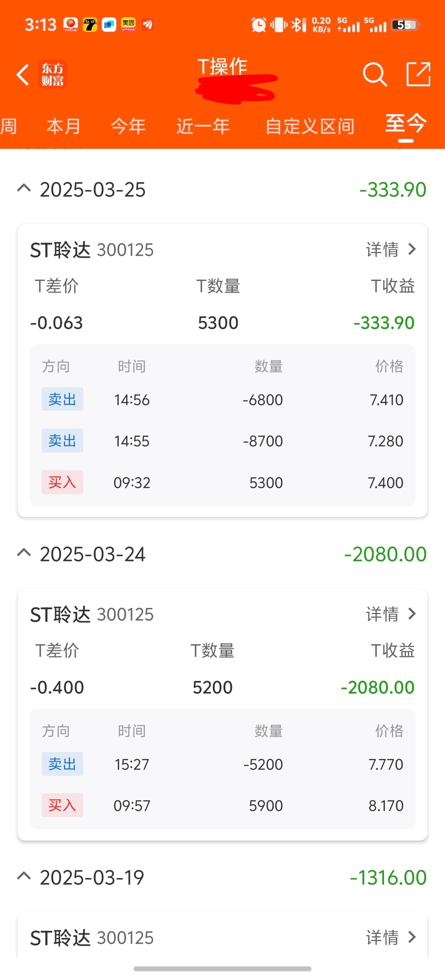Tap the home gesture bar at bottom
The width and height of the screenshot is (445, 980).
pos(222,968)
